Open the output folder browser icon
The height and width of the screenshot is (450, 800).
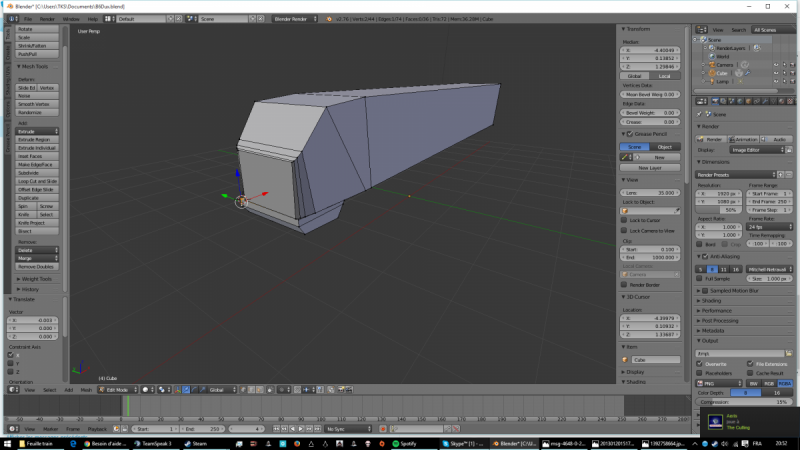click(x=789, y=353)
